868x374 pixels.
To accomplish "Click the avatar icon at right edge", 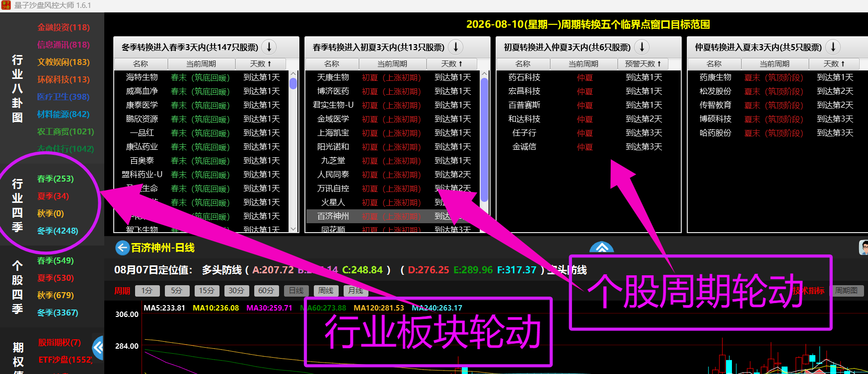I will 864,247.
